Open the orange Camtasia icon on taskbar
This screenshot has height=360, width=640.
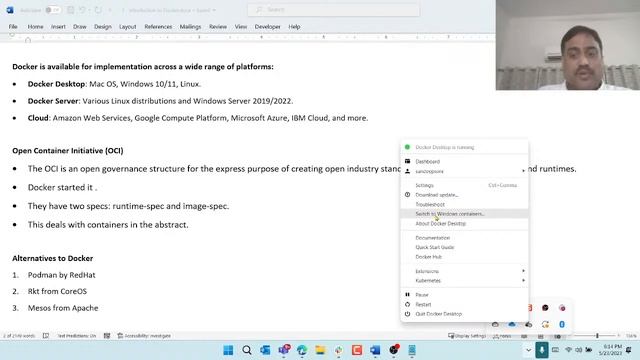click(357, 350)
